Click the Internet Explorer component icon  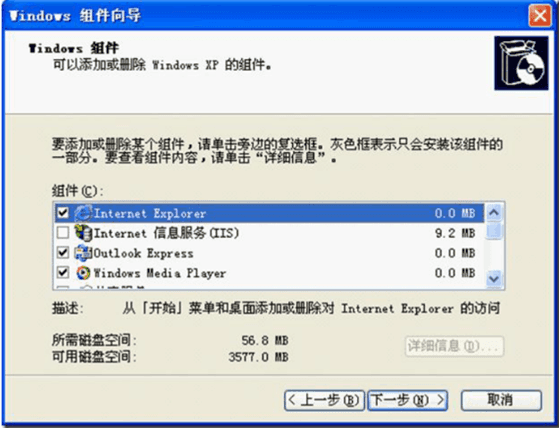(x=83, y=213)
